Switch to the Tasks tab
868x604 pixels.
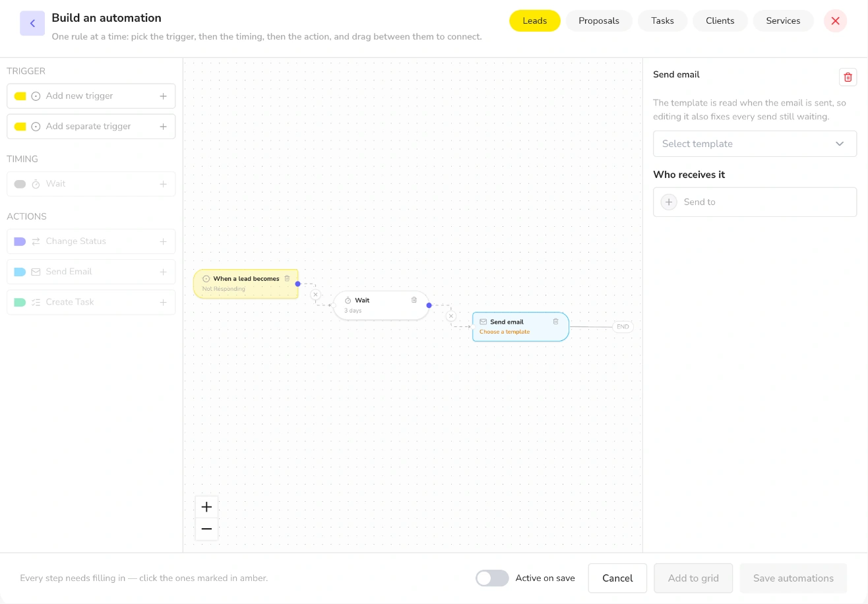click(662, 21)
